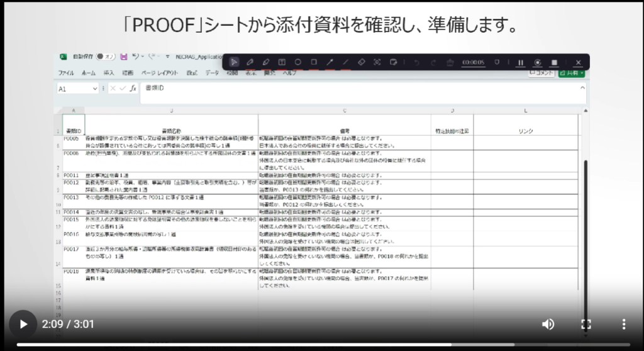644x351 pixels.
Task: Open the データ ribbon tab
Action: coord(212,73)
